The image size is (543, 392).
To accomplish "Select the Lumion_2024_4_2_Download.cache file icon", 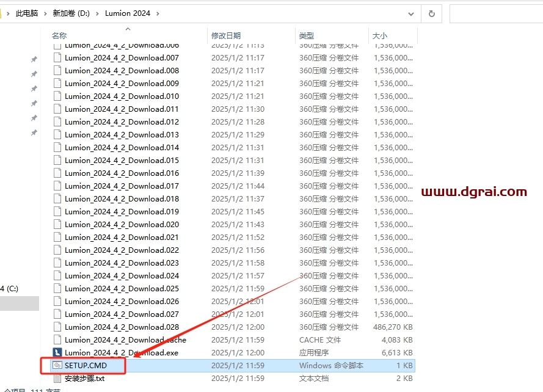I will (57, 339).
